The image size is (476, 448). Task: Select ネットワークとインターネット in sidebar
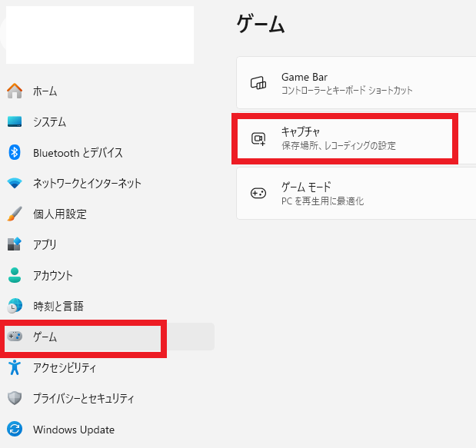87,184
